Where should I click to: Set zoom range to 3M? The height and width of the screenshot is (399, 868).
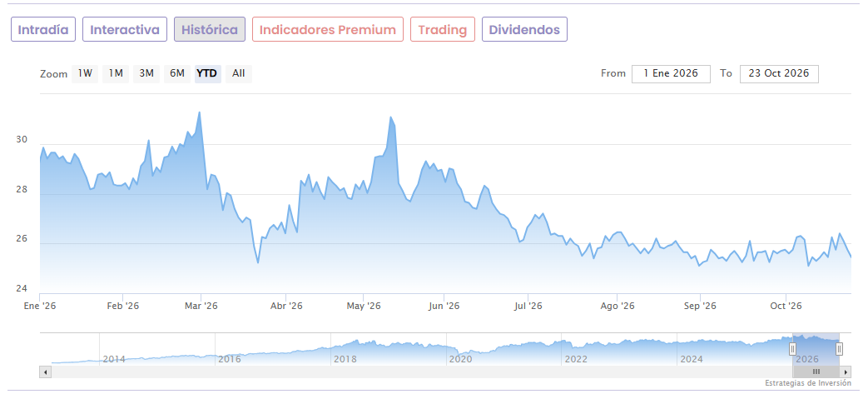click(146, 73)
